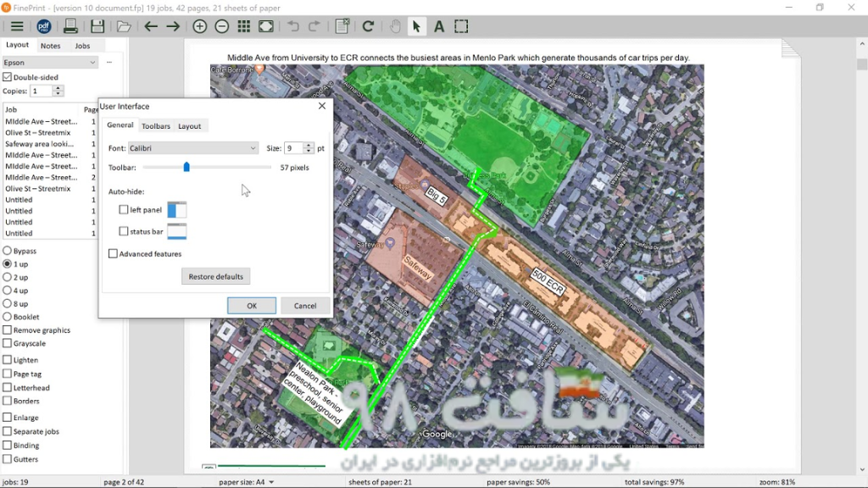Screen dimensions: 868x488
Task: Check the Advanced features option
Action: point(113,253)
